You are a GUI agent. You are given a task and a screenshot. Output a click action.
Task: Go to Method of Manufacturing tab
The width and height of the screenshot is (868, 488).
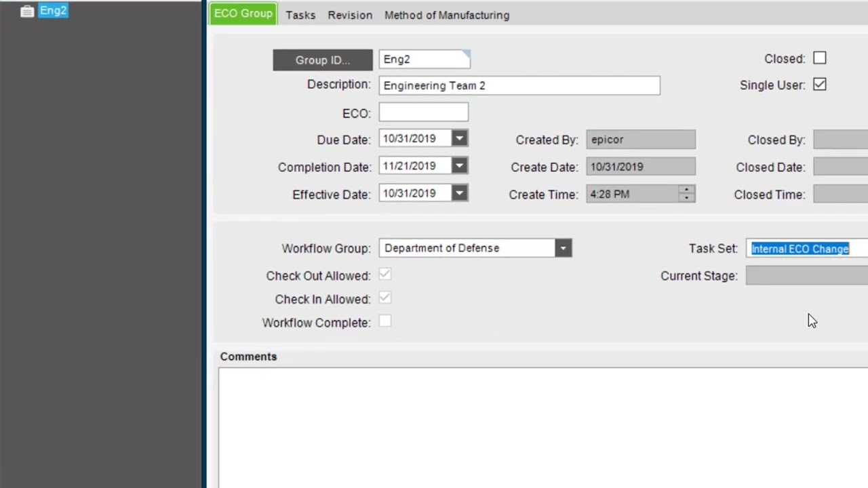447,15
